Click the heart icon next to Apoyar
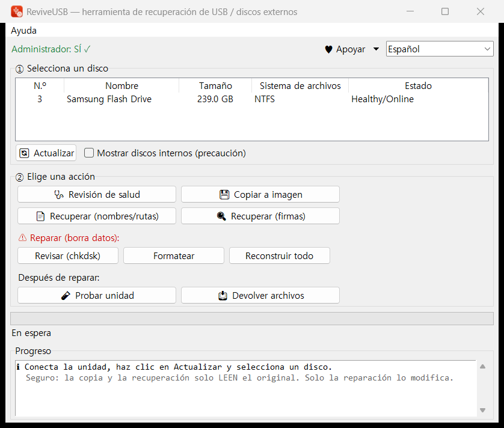This screenshot has width=504, height=428. tap(328, 49)
